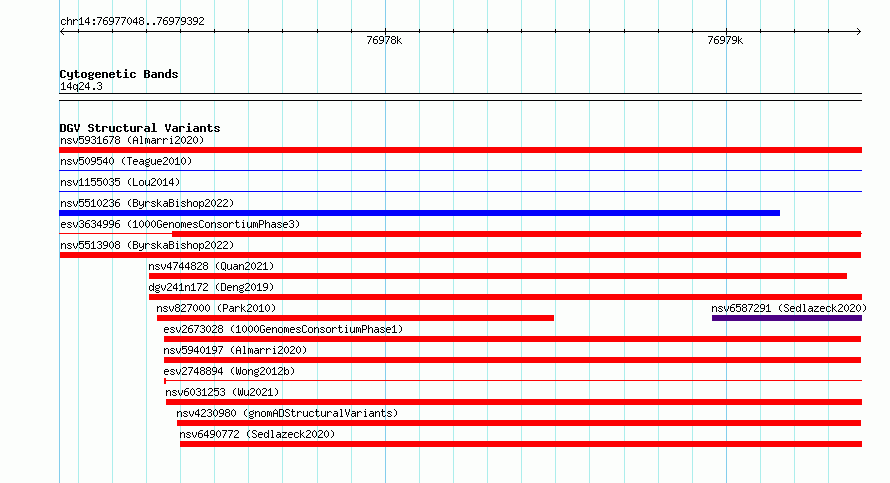Open variant label nsv5513908 (ByrskaBishop2022)

147,245
